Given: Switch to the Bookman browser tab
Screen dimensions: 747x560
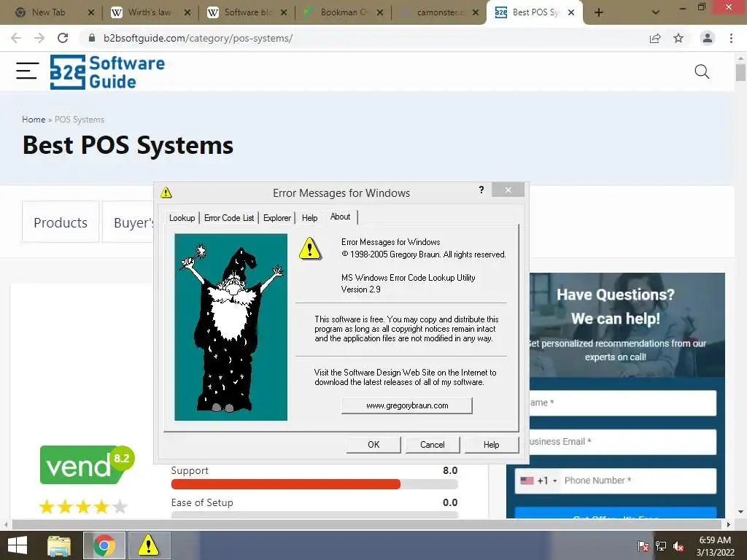Looking at the screenshot, I should (343, 12).
